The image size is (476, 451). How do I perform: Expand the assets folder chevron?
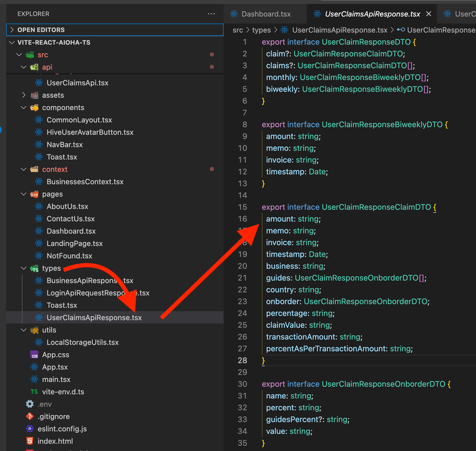click(24, 95)
